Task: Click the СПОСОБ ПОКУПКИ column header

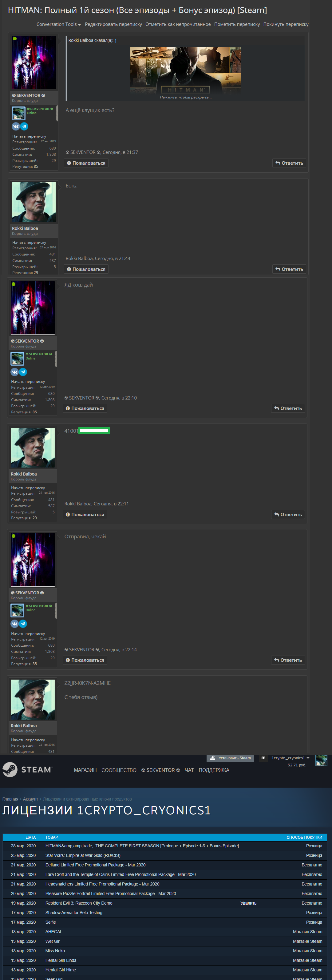Action: click(x=304, y=837)
